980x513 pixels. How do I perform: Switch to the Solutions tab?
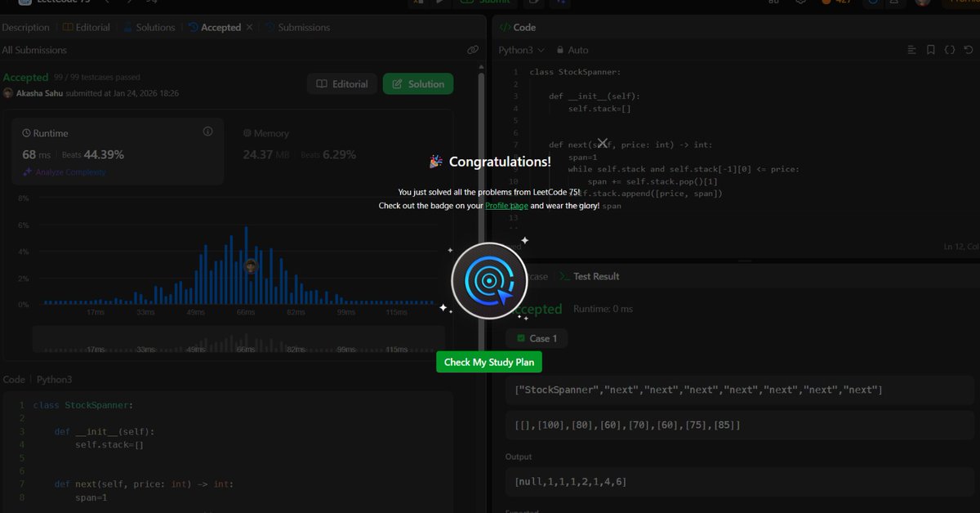149,27
